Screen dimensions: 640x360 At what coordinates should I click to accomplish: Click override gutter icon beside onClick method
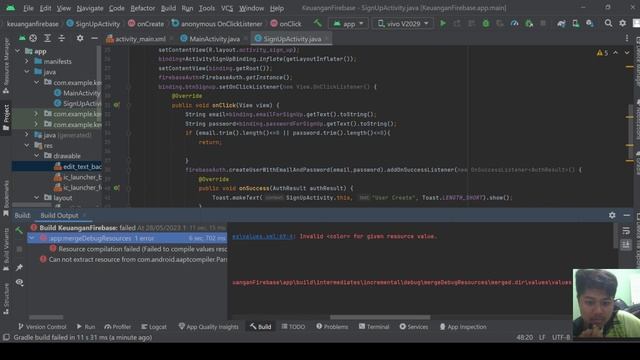click(x=117, y=105)
